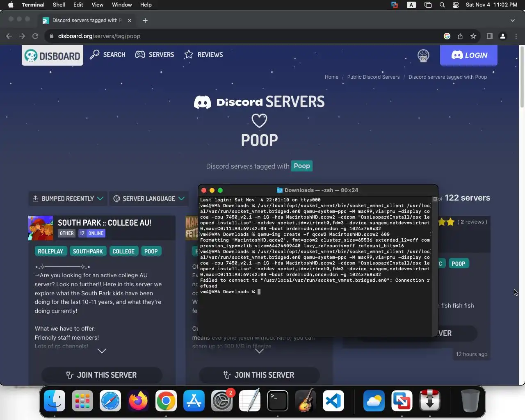Open the BUMPED RECENTLY sort dropdown
Image resolution: width=525 pixels, height=420 pixels.
coord(68,199)
